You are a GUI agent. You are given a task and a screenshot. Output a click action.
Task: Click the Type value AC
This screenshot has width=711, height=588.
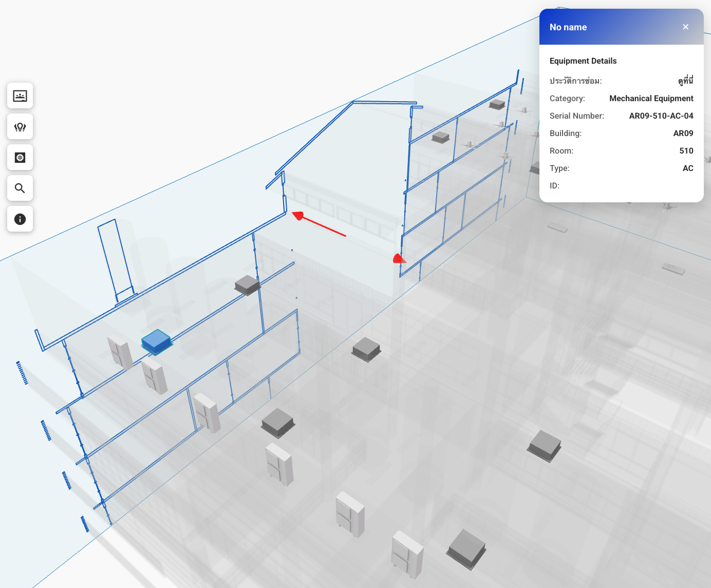coord(687,168)
